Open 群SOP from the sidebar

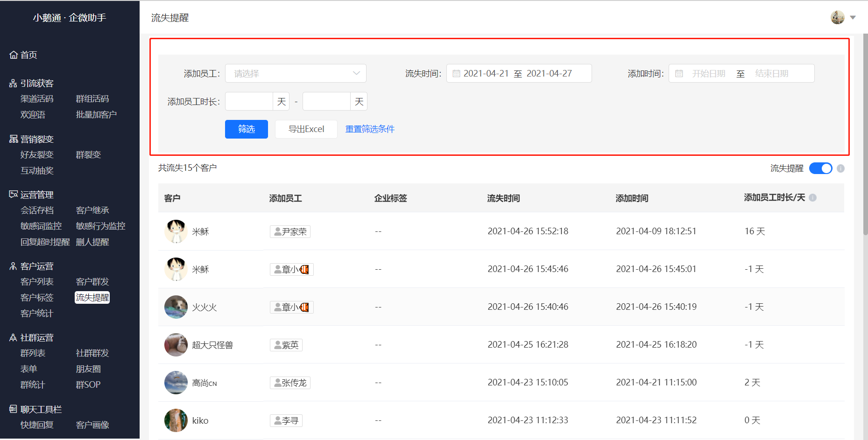pos(88,385)
